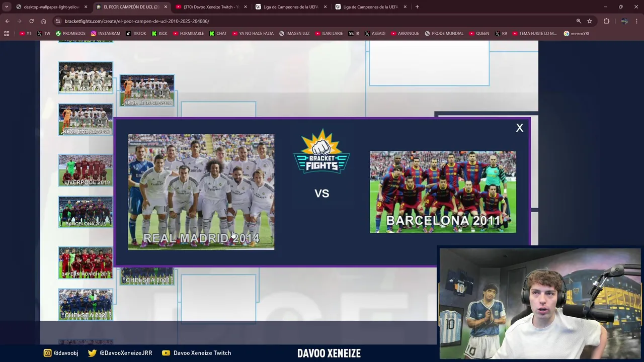The width and height of the screenshot is (644, 362).
Task: Close the Davoo Xeneize Twitch tab
Action: [x=246, y=7]
